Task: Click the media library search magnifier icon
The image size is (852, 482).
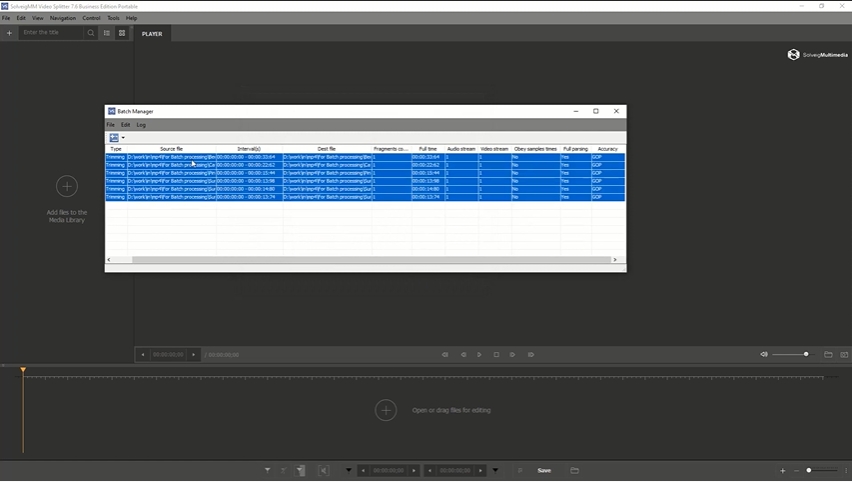Action: click(x=91, y=33)
